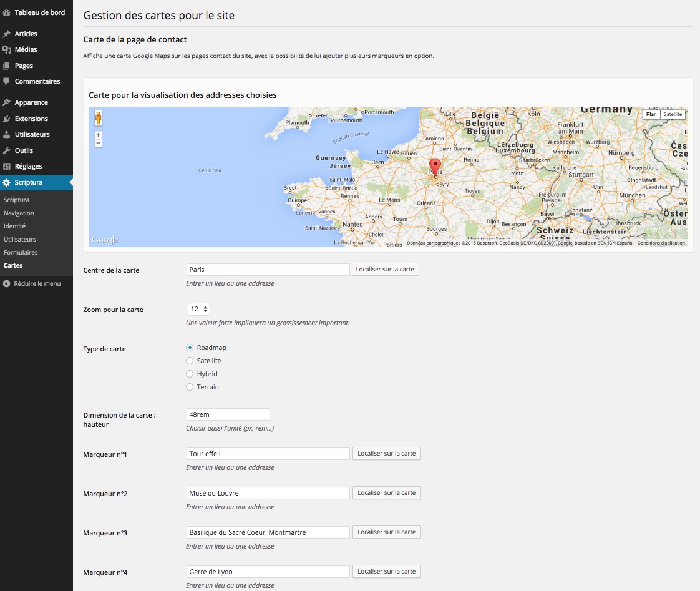Click the Garre de Lyon marker field
Viewport: 700px width, 591px height.
pos(268,572)
